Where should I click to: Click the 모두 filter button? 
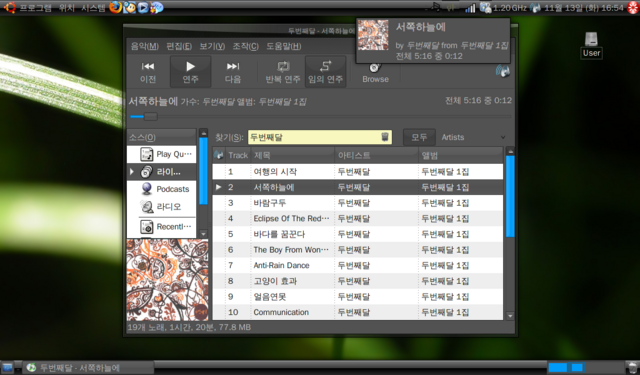[419, 137]
